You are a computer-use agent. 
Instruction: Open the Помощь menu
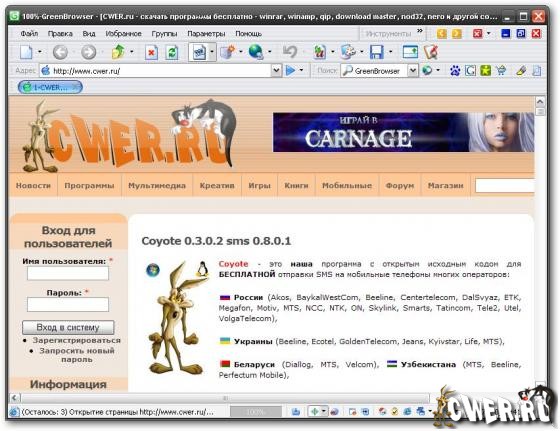(249, 34)
